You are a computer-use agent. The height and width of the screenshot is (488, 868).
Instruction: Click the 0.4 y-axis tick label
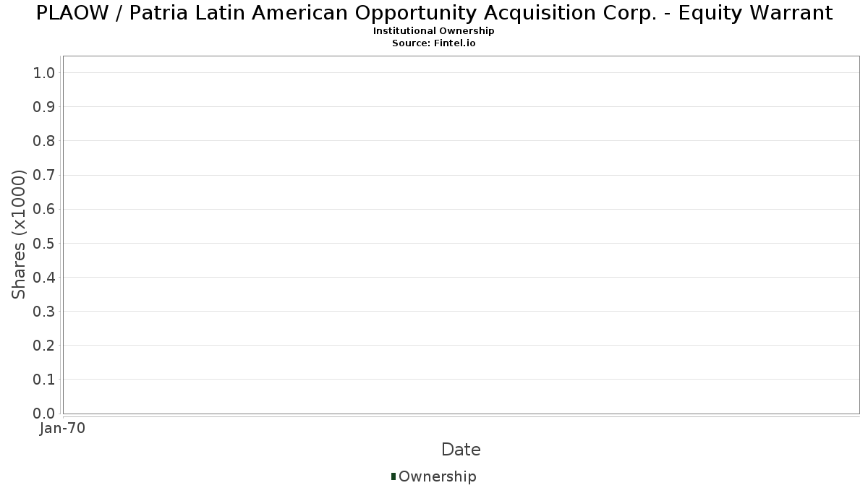pos(44,277)
